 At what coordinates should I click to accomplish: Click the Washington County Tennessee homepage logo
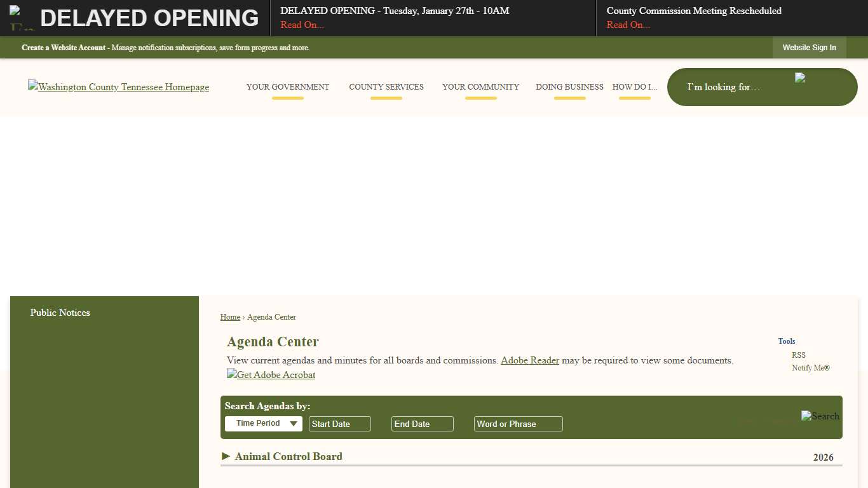pos(118,87)
